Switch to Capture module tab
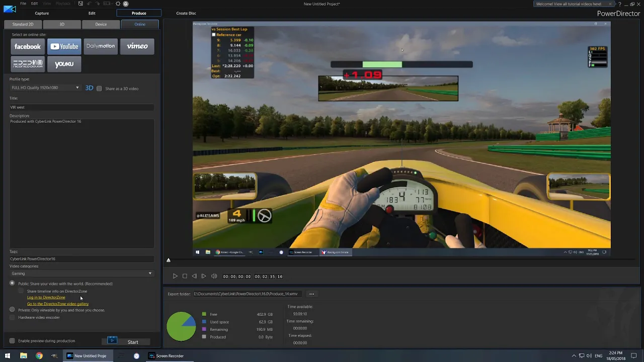The width and height of the screenshot is (644, 362). [42, 13]
